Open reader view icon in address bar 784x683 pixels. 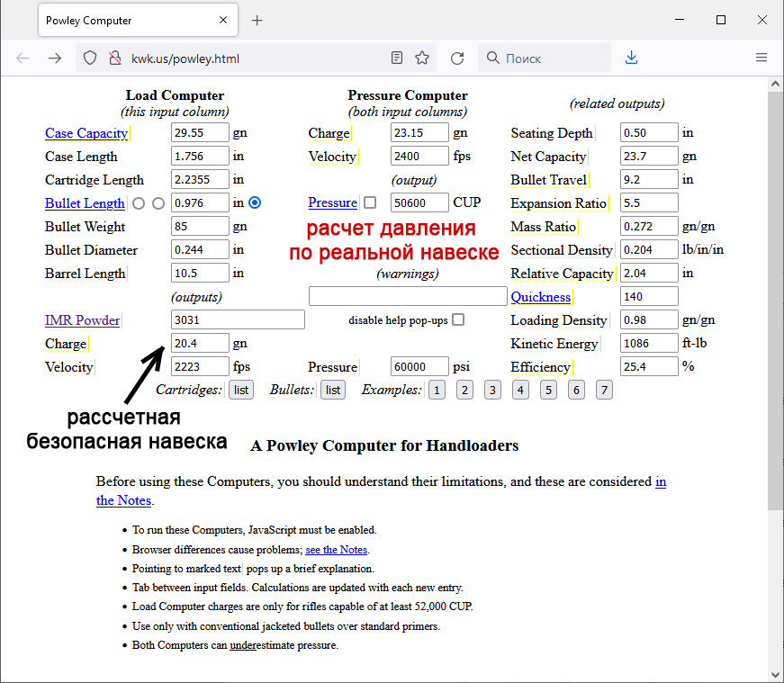[x=397, y=58]
